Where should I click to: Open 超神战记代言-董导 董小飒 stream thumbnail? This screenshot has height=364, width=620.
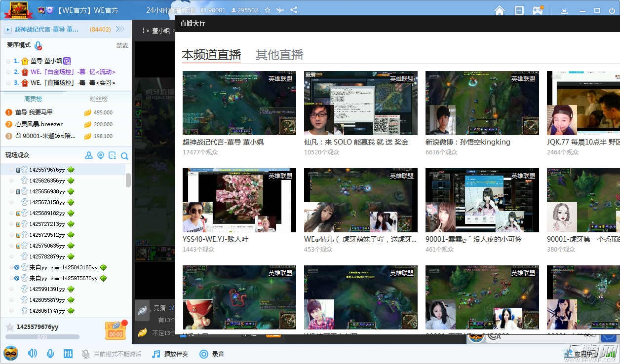[x=239, y=103]
